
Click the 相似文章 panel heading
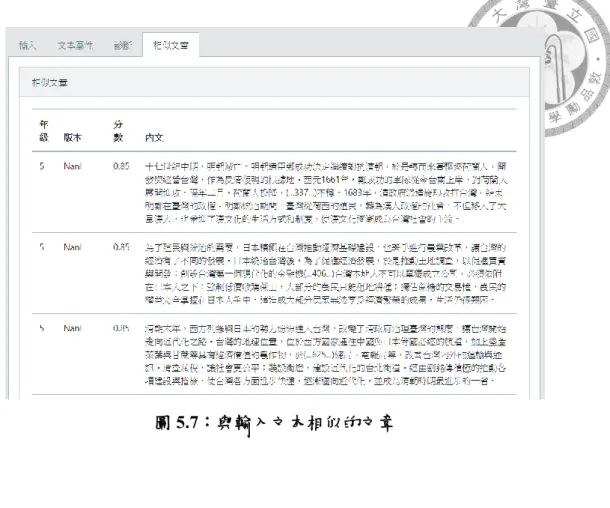pos(50,82)
